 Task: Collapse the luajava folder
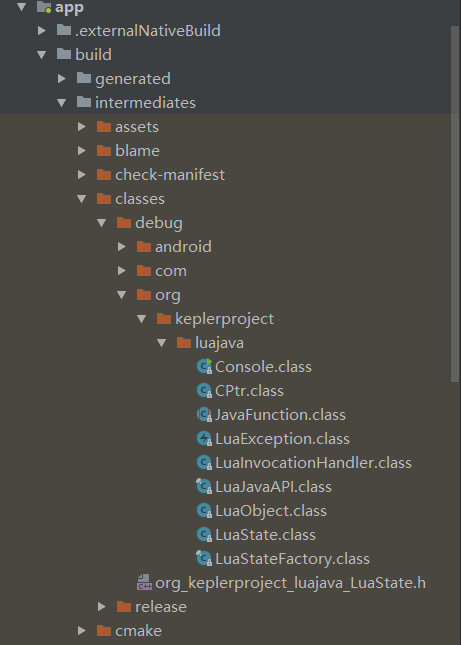(162, 343)
